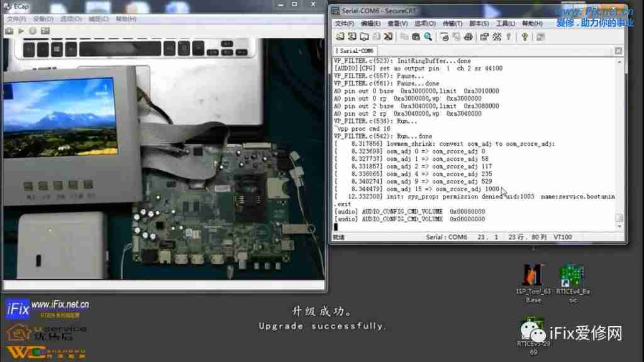
Task: Click the record icon in ECap toolbar
Action: pyautogui.click(x=33, y=31)
